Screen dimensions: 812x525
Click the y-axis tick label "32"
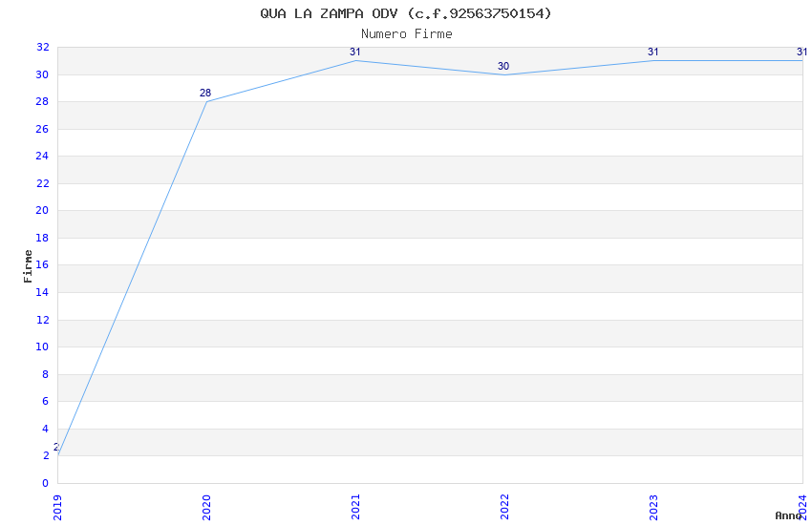pos(42,47)
